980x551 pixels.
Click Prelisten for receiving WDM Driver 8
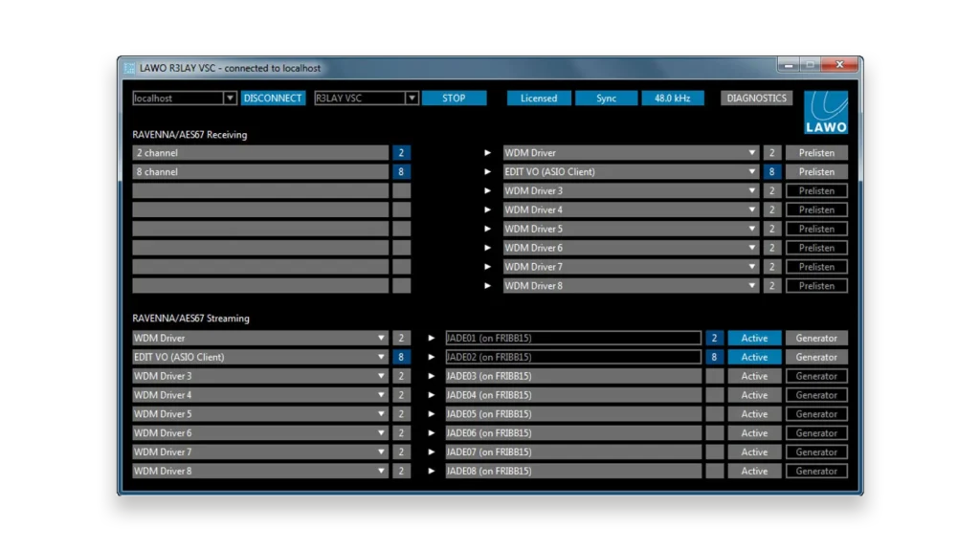click(x=816, y=286)
